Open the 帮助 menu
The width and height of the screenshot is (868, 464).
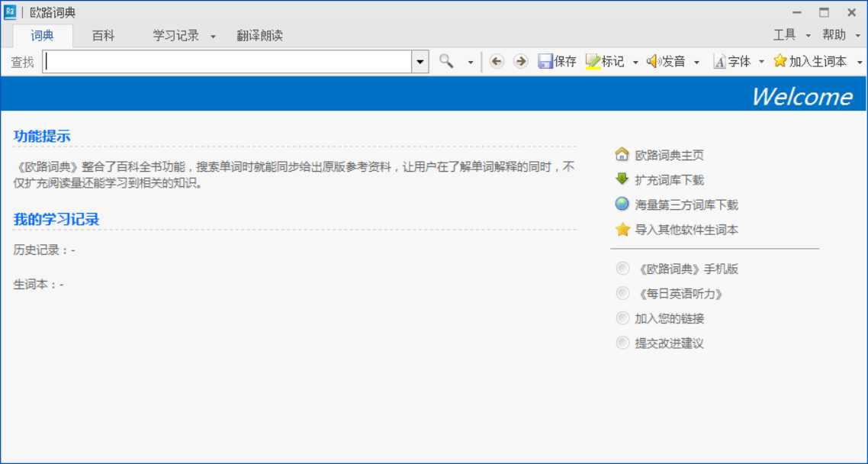click(x=834, y=35)
